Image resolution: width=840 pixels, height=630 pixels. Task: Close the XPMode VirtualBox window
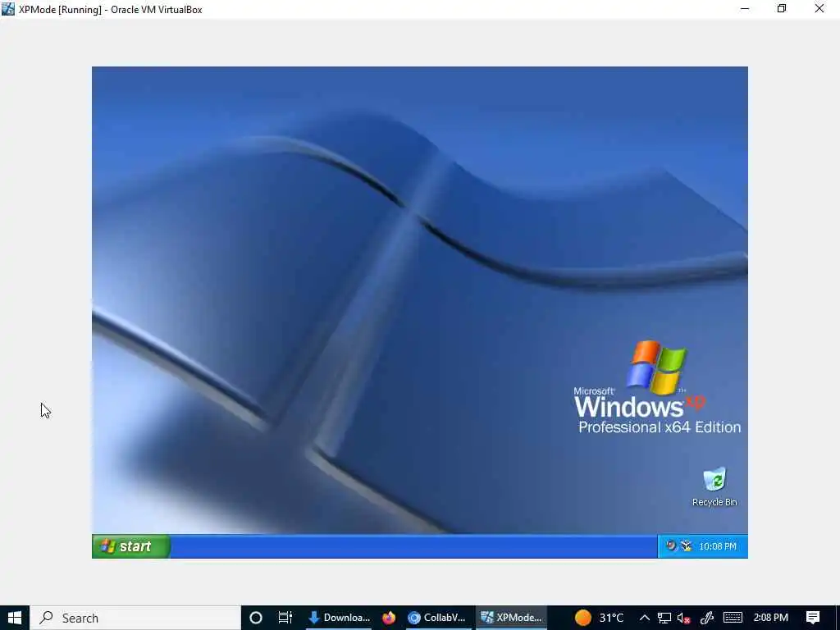(x=819, y=8)
